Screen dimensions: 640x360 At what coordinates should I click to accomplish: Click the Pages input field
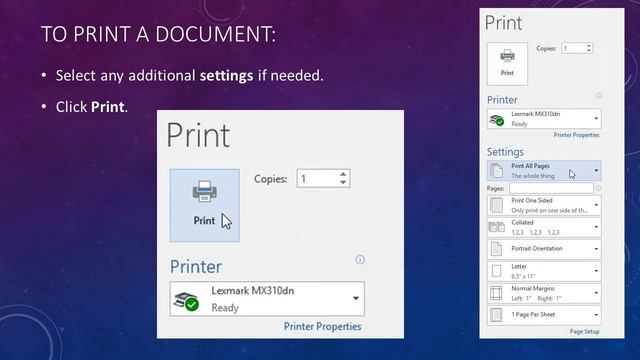click(551, 188)
